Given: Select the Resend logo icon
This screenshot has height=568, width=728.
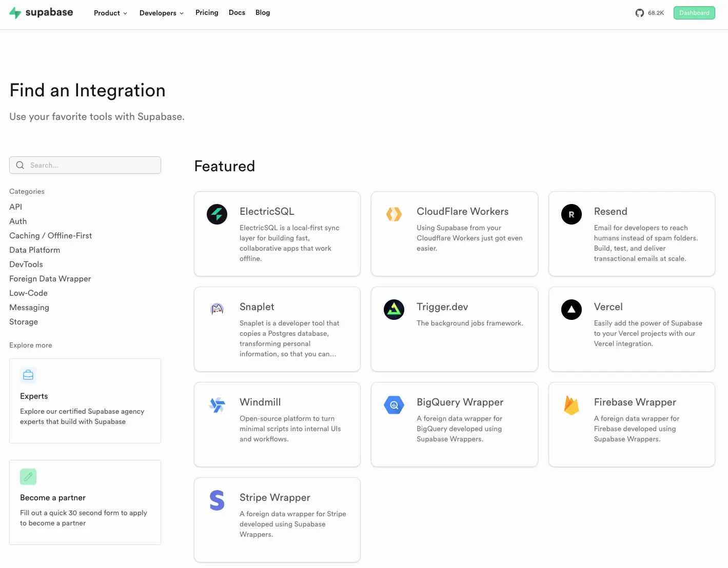Looking at the screenshot, I should [571, 214].
